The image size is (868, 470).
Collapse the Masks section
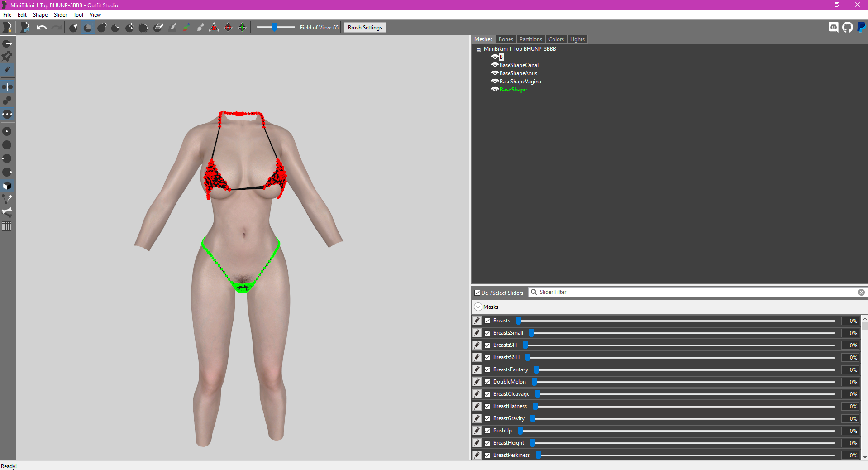(x=478, y=307)
